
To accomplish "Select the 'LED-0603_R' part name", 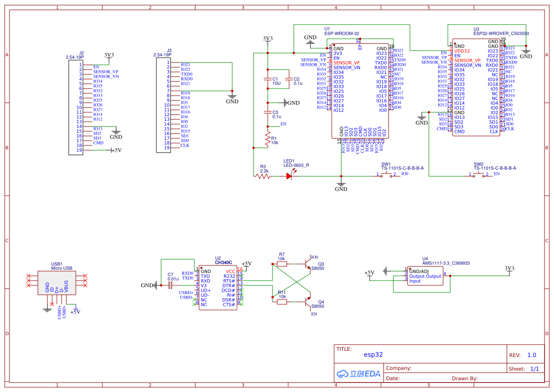I will coord(296,165).
